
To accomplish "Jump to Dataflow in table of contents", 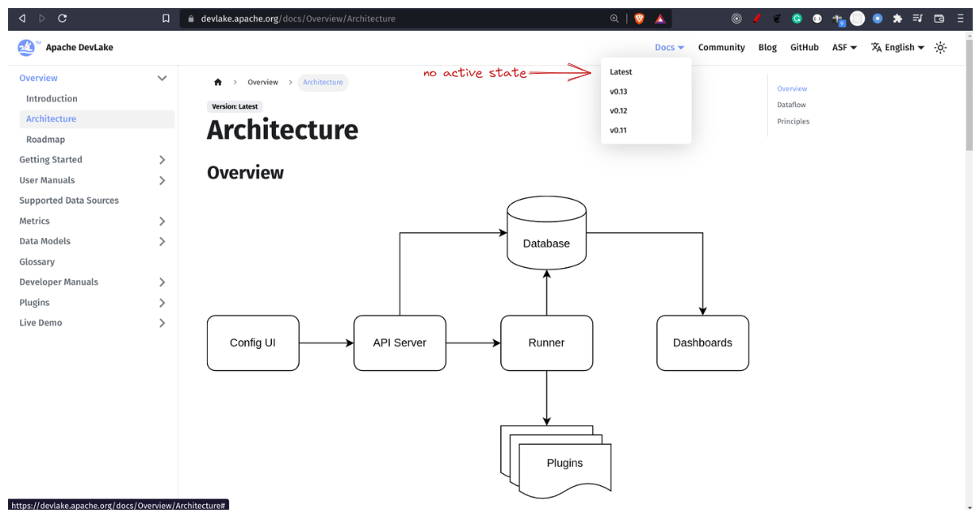I will [791, 106].
